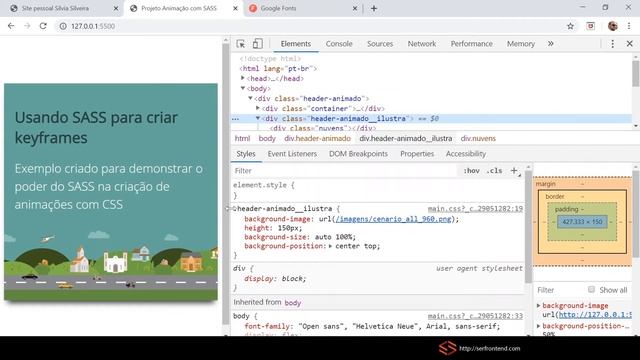Expand the div container node

coord(258,108)
